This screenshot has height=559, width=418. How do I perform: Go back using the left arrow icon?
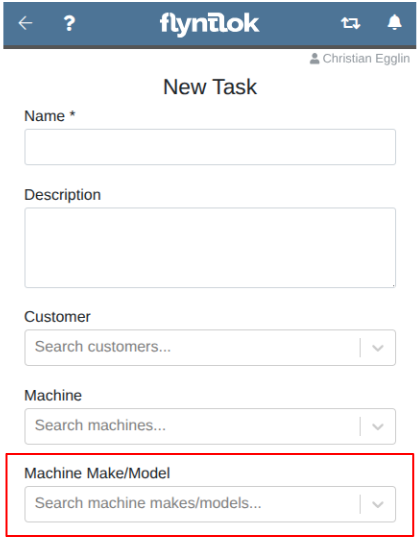(25, 23)
